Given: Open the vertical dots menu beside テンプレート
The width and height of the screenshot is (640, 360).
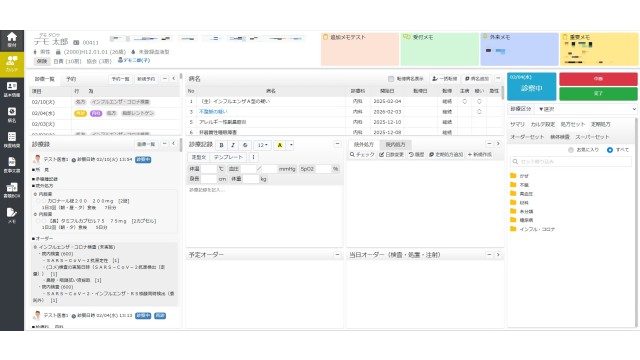Looking at the screenshot, I should coord(253,157).
